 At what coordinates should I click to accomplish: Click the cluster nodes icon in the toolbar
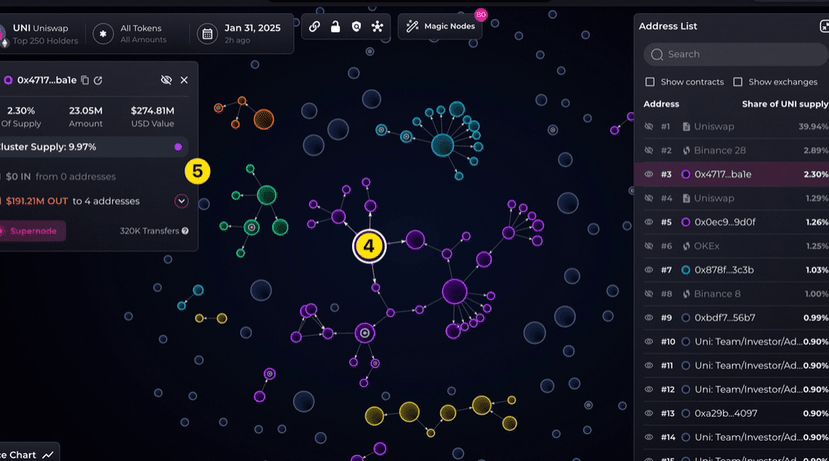coord(377,26)
